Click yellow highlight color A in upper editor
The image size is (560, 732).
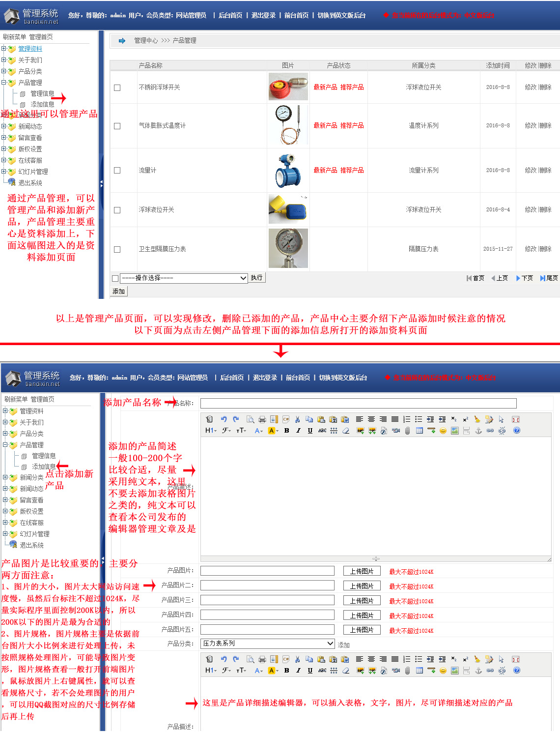(x=272, y=431)
